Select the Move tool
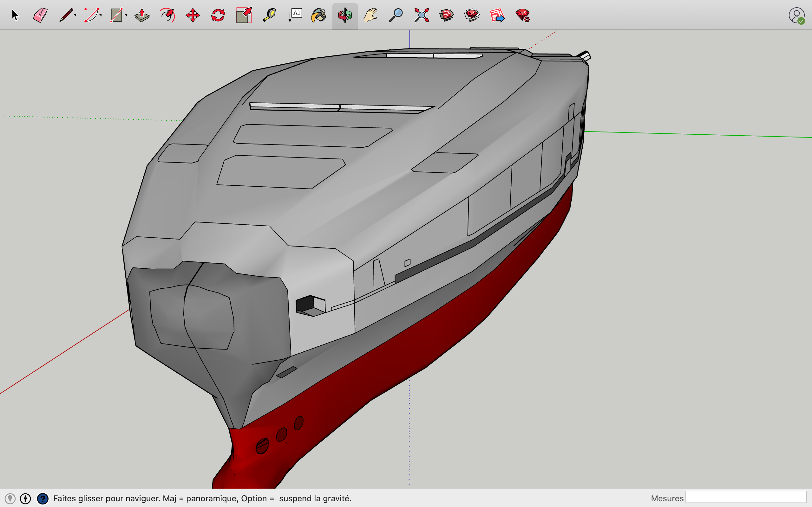 193,15
